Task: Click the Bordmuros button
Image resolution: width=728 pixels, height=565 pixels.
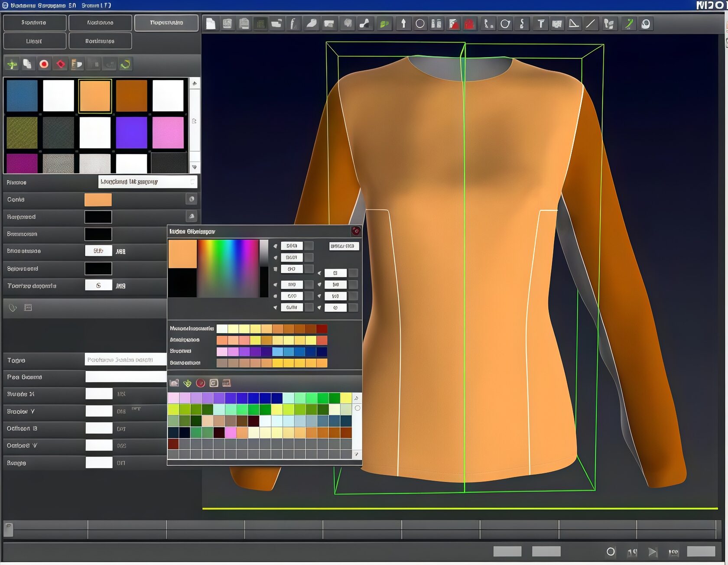Action: [100, 41]
